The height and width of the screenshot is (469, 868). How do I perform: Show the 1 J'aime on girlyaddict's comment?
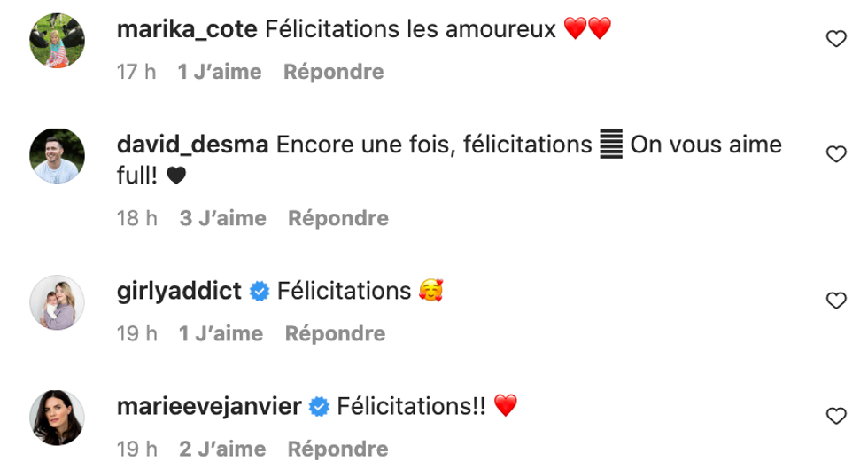click(x=221, y=333)
